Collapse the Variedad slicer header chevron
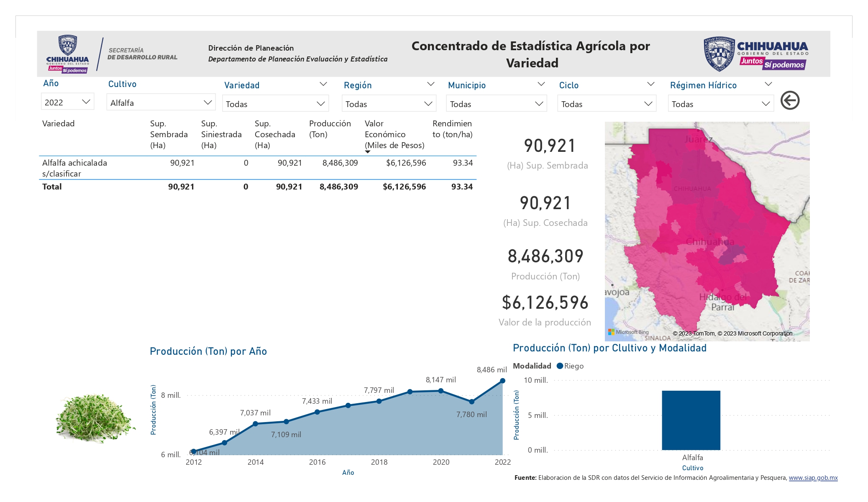This screenshot has height=502, width=868. (323, 84)
